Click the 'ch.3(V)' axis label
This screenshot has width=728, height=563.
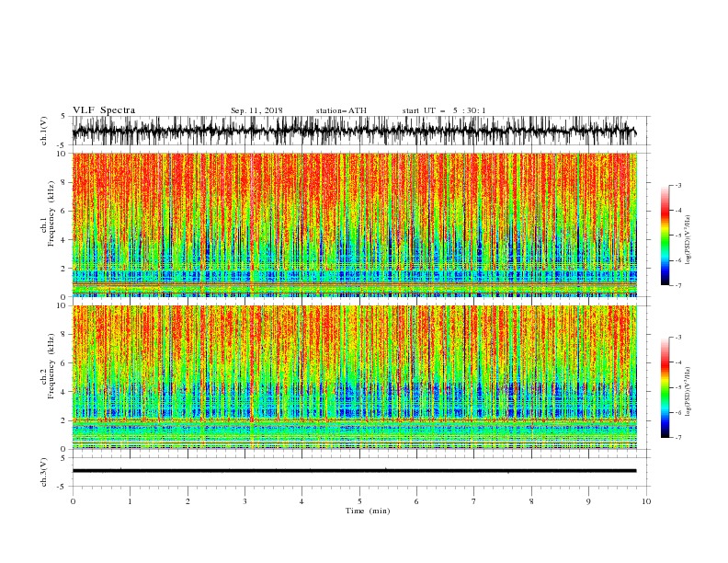(44, 472)
